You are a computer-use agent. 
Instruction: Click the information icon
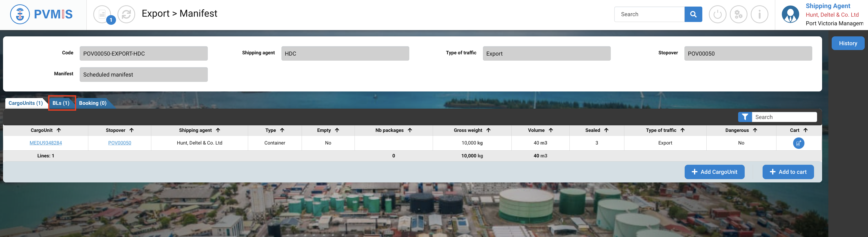760,14
